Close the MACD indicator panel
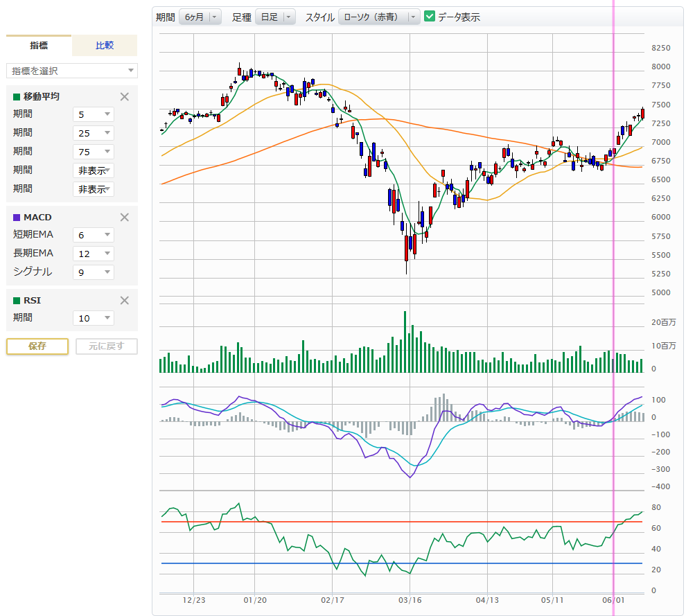The width and height of the screenshot is (686, 616). coord(125,218)
